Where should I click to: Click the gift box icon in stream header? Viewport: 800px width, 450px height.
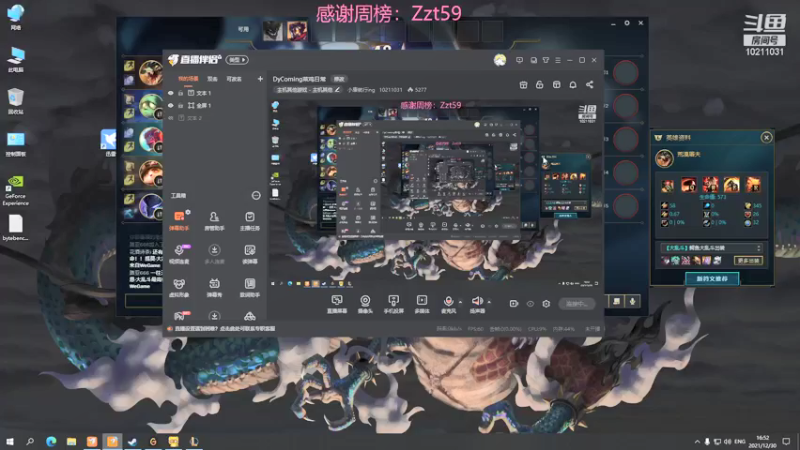(x=523, y=85)
